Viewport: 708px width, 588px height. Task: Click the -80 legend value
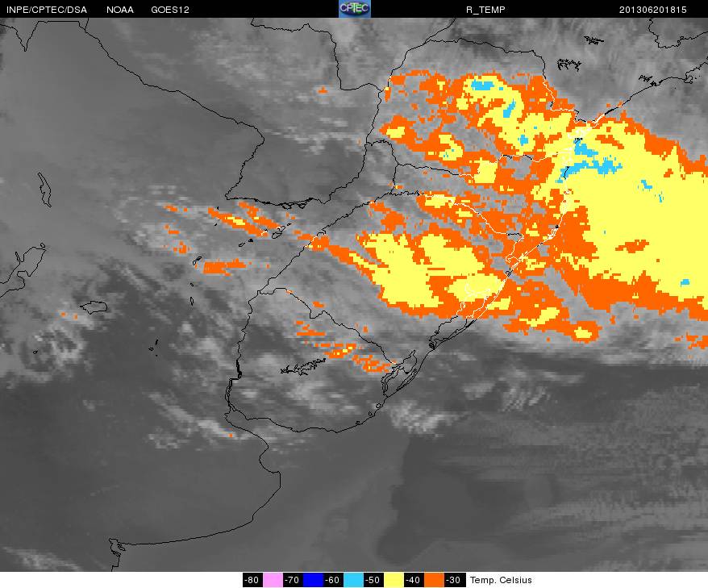252,580
